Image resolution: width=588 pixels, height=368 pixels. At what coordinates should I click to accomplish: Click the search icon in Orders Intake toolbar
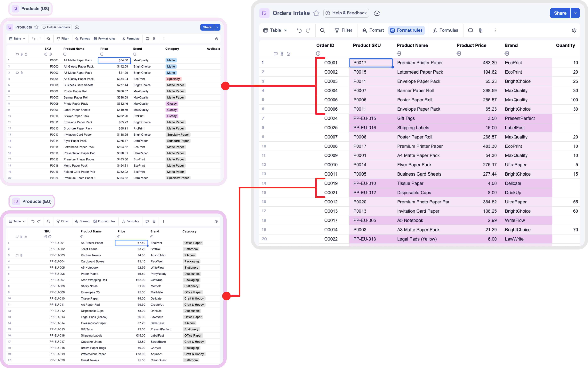click(322, 30)
